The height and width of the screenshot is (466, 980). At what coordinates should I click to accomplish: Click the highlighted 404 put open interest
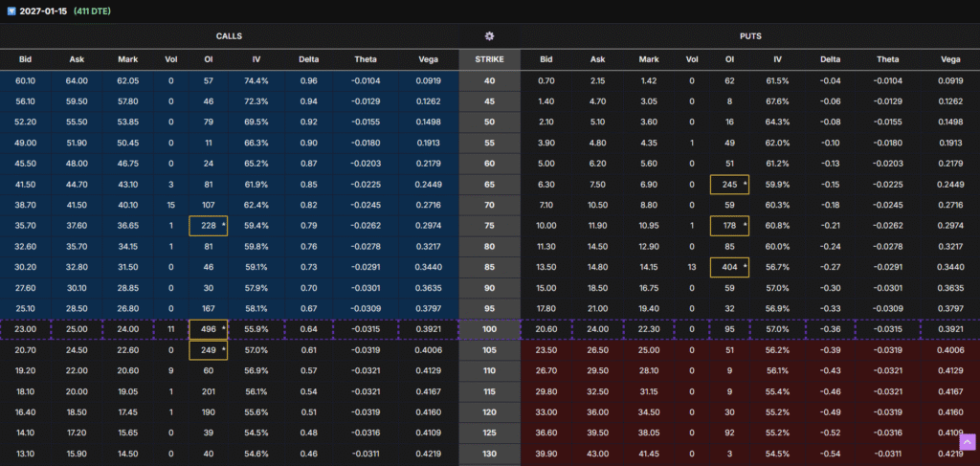point(729,267)
